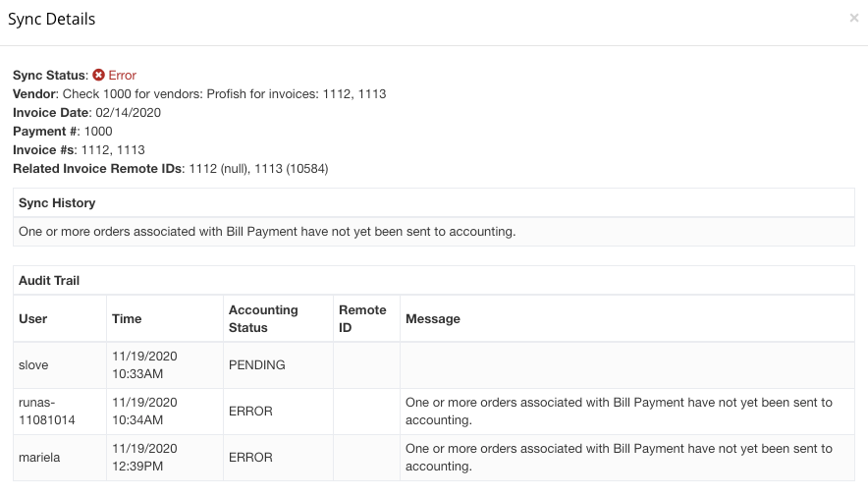Click the red error status icon
The width and height of the screenshot is (868, 497).
(98, 75)
